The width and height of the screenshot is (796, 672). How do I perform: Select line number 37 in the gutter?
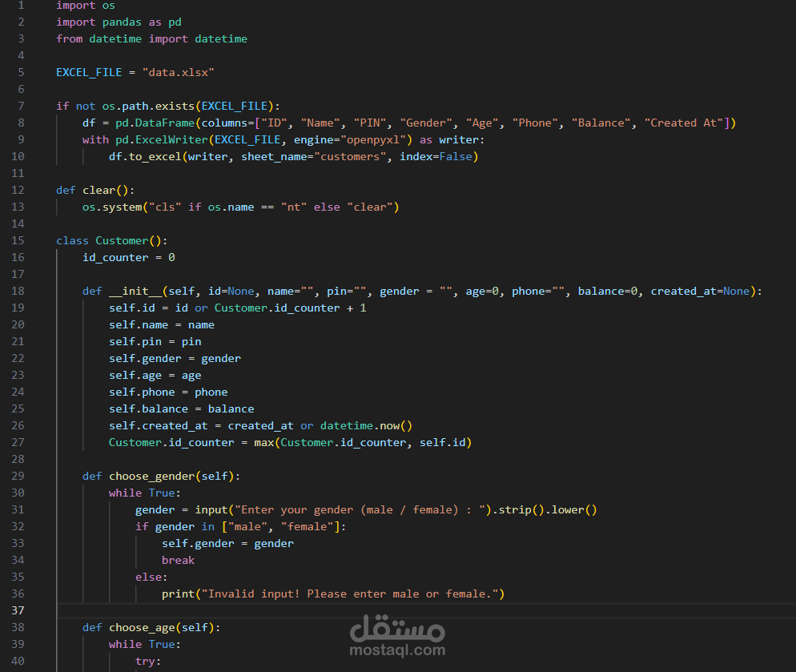[18, 610]
